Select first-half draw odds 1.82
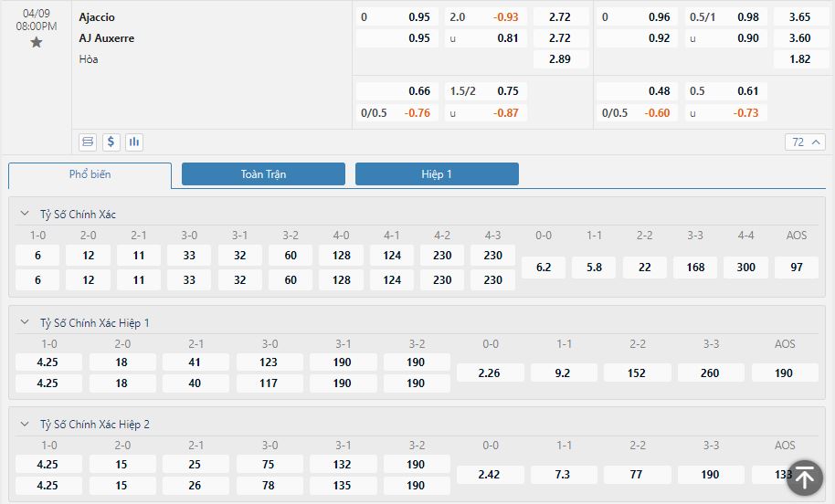The height and width of the screenshot is (504, 835). point(800,59)
